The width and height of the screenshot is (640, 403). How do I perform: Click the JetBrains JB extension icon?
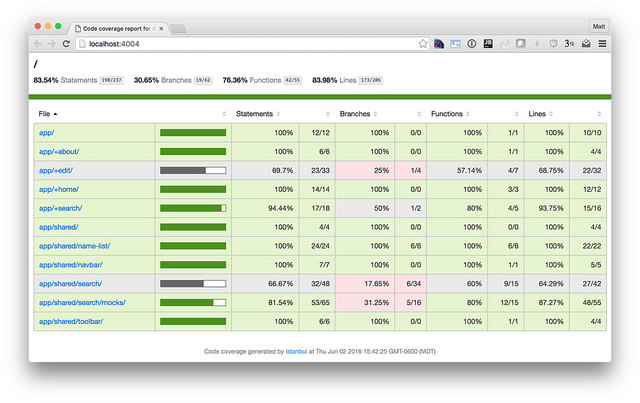click(488, 44)
